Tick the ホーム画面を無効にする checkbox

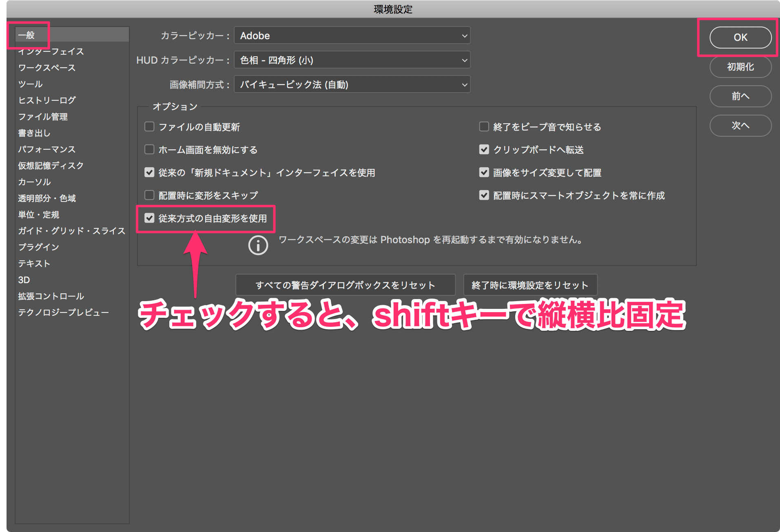[x=150, y=150]
